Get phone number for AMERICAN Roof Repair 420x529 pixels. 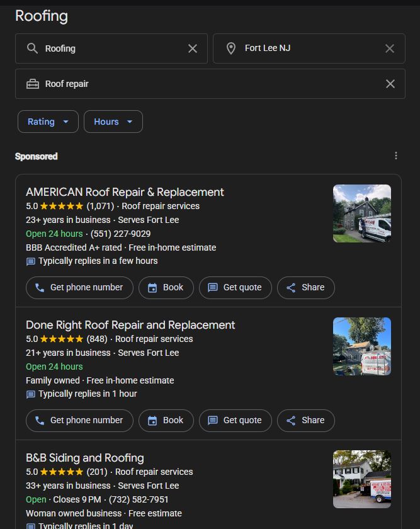tap(79, 287)
